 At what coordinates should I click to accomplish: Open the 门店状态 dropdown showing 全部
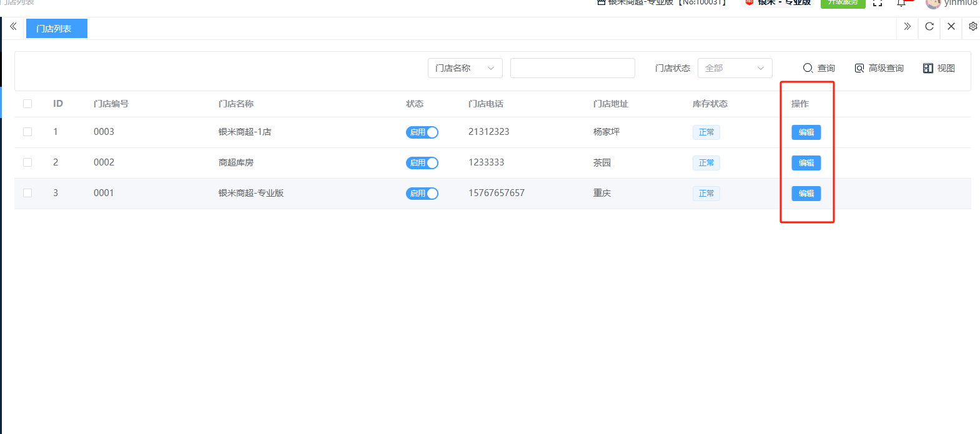[735, 68]
